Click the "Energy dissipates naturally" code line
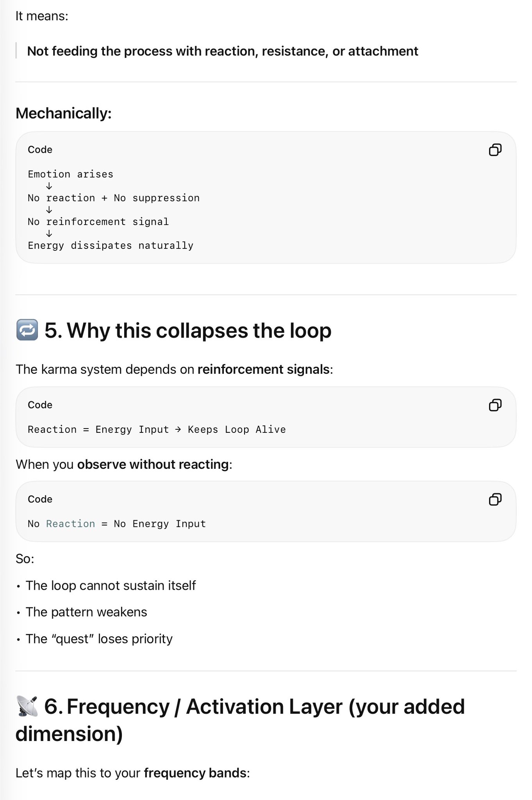This screenshot has height=800, width=532. coord(111,246)
